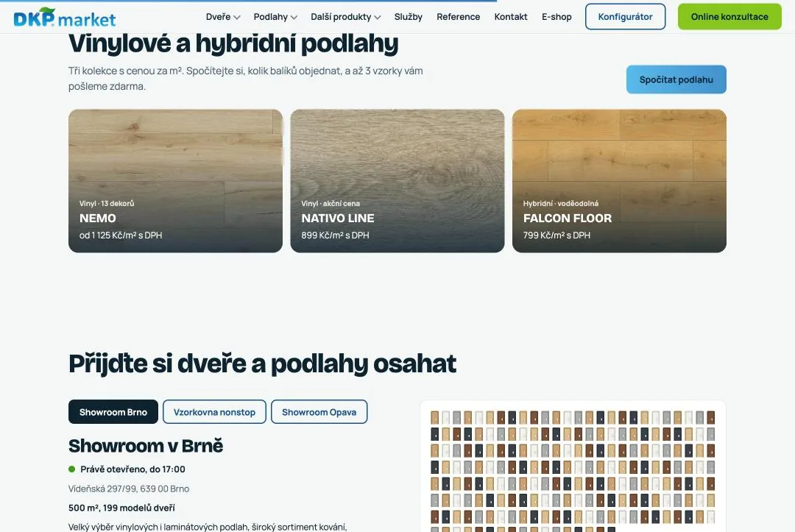Open the Další produkty dropdown
Viewport: 795px width, 532px height.
[x=346, y=17]
